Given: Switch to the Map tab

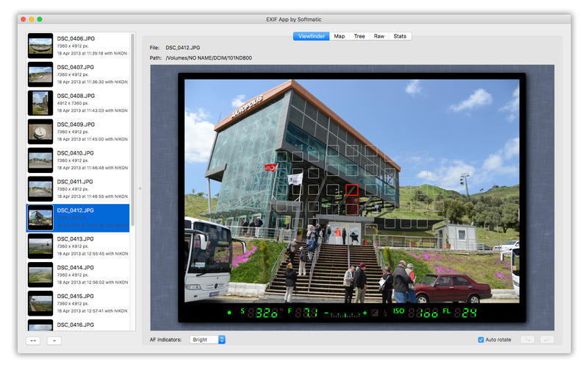Looking at the screenshot, I should [x=339, y=36].
